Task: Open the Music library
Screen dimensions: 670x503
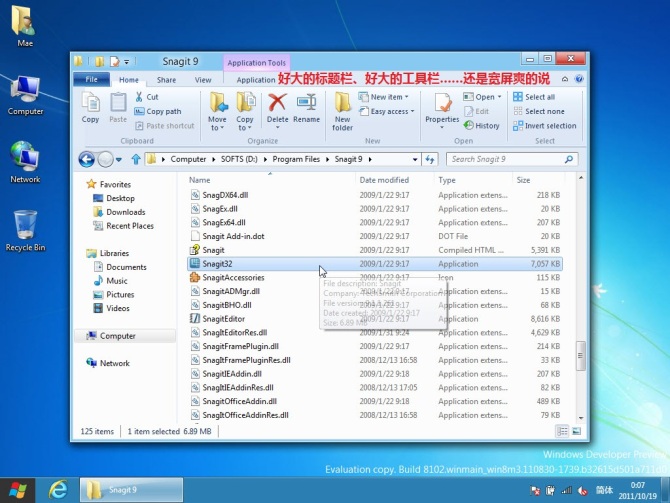Action: click(x=111, y=281)
